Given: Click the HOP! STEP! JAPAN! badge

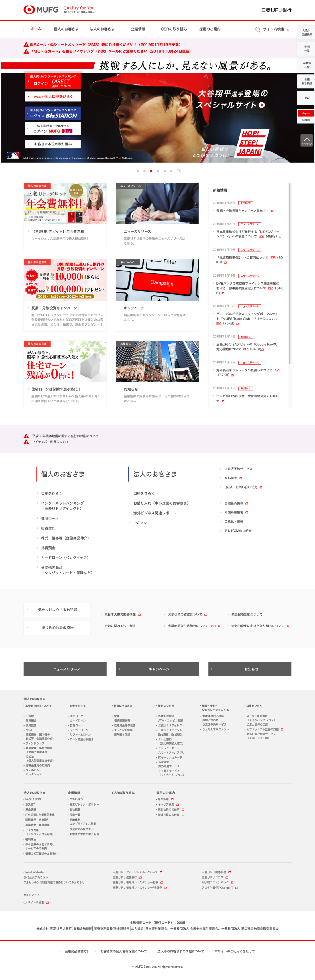Looking at the screenshot, I should point(252,143).
